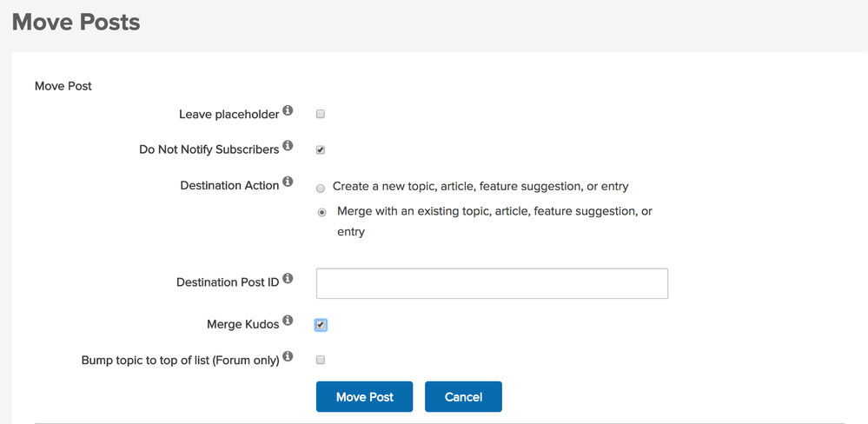Toggle the Merge Kudos checkbox

[x=321, y=325]
